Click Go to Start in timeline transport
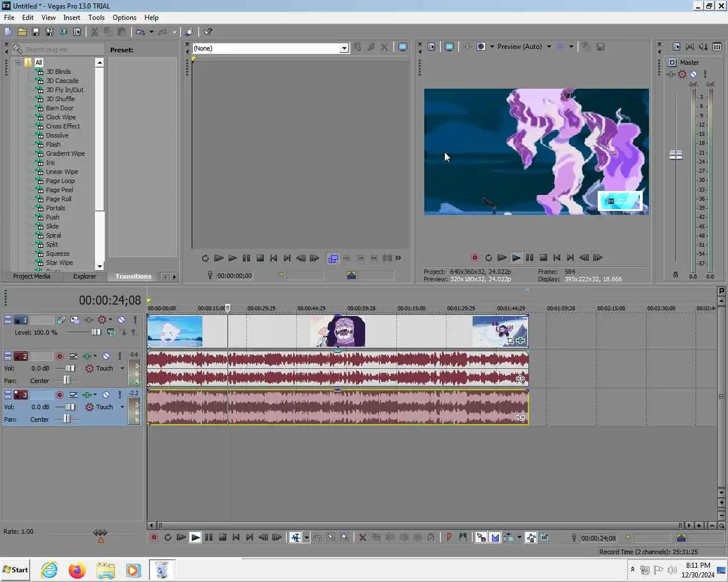Viewport: 728px width, 582px height. pyautogui.click(x=236, y=537)
